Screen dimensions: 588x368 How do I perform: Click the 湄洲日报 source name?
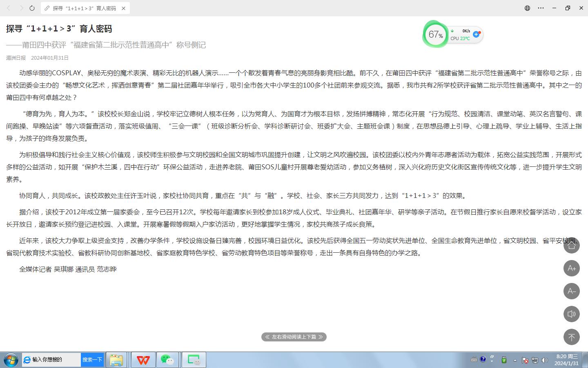(16, 58)
